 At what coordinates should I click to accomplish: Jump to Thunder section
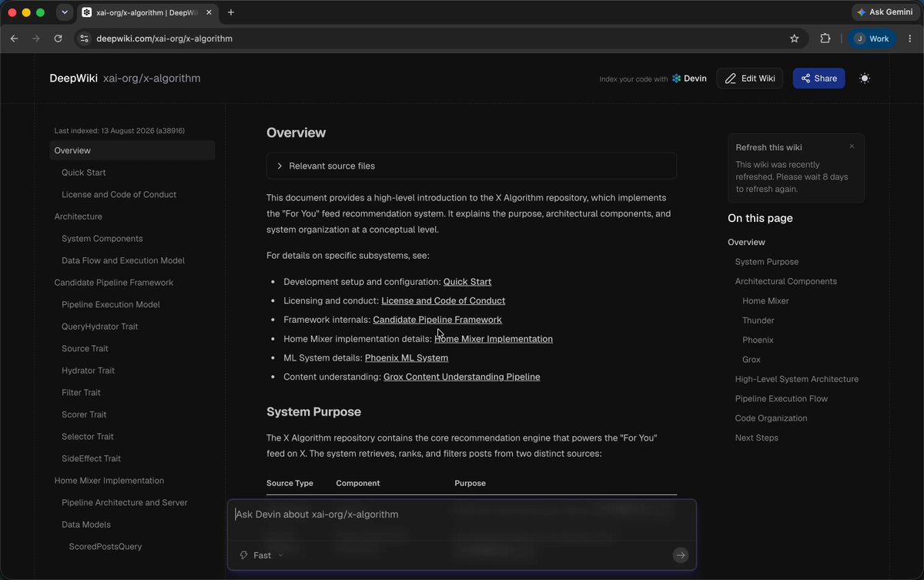[x=758, y=320]
